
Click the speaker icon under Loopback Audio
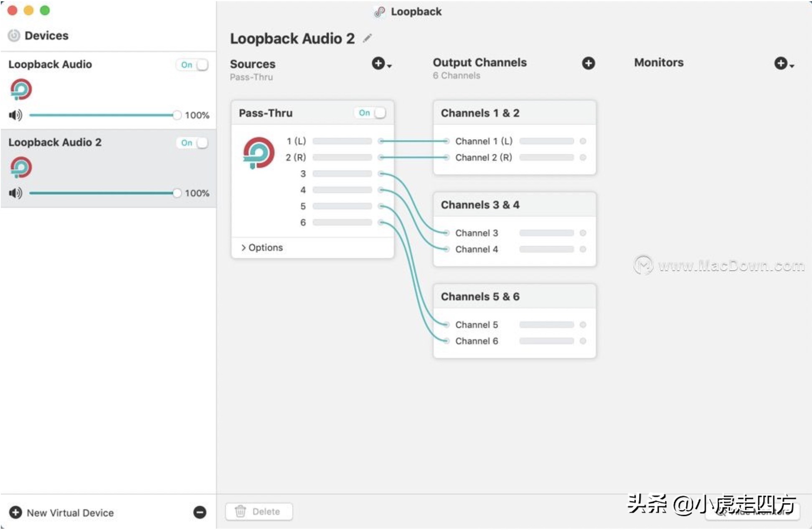(x=15, y=115)
